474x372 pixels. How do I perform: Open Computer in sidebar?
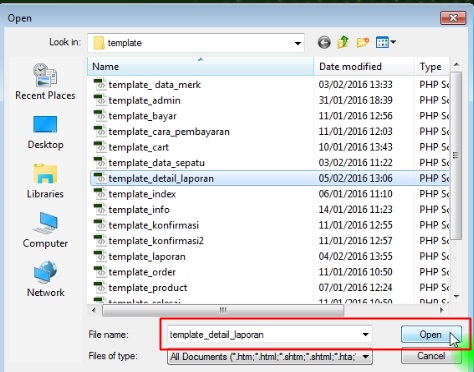(45, 230)
